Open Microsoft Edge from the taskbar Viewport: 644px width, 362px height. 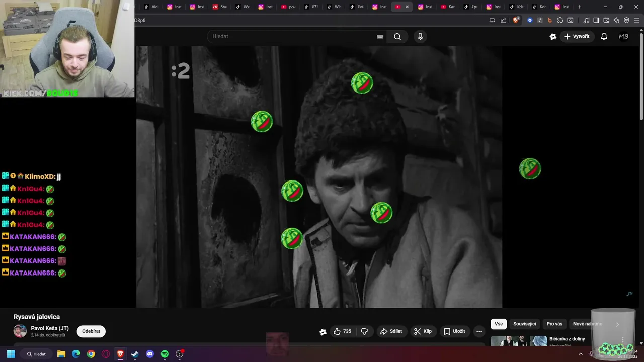76,354
